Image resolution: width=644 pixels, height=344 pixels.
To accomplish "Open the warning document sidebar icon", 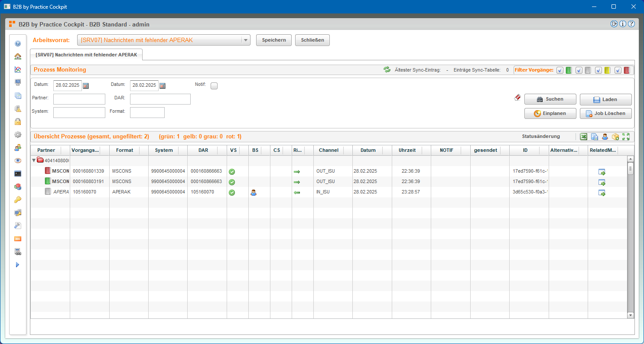I will [18, 108].
